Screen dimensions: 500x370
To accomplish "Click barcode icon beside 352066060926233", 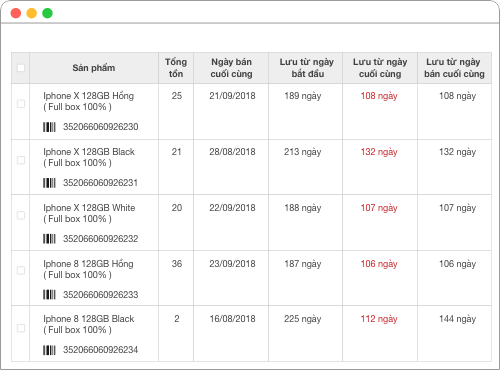I will (49, 295).
